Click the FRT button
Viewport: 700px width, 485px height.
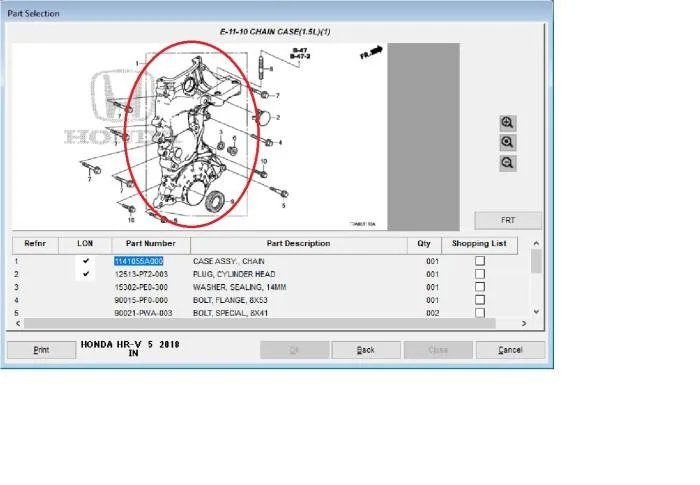point(508,220)
